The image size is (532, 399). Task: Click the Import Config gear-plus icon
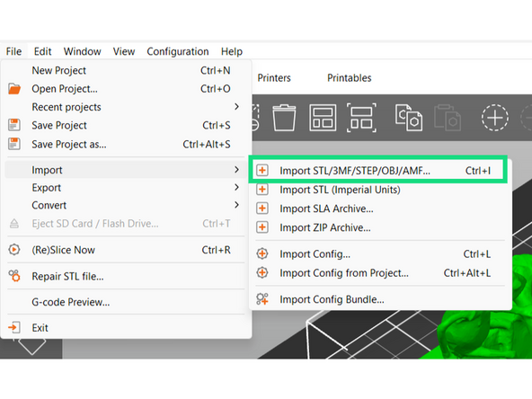coord(262,253)
